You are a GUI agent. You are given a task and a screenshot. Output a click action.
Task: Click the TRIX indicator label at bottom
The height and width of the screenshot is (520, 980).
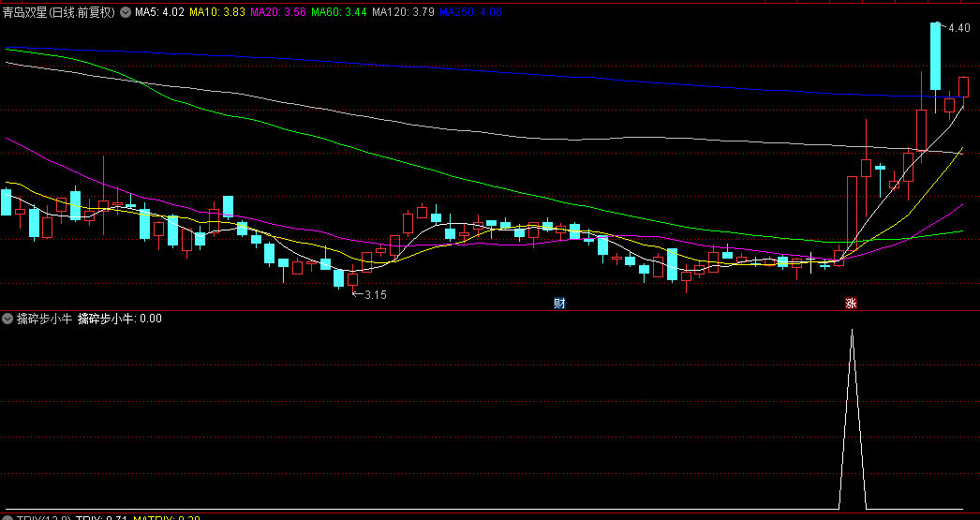[x=44, y=517]
